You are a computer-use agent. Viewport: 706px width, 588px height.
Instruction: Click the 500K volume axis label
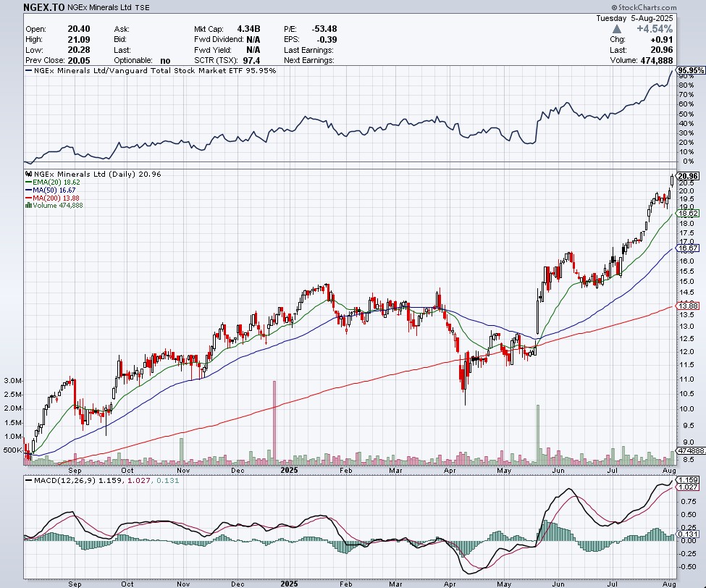pyautogui.click(x=12, y=450)
